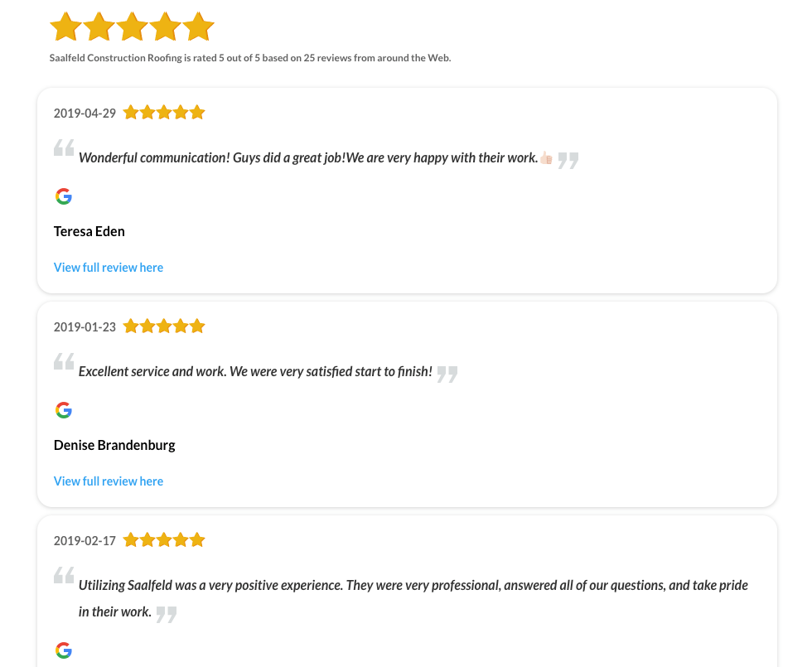812x667 pixels.
Task: Click the Google icon in the third review
Action: pyautogui.click(x=64, y=650)
